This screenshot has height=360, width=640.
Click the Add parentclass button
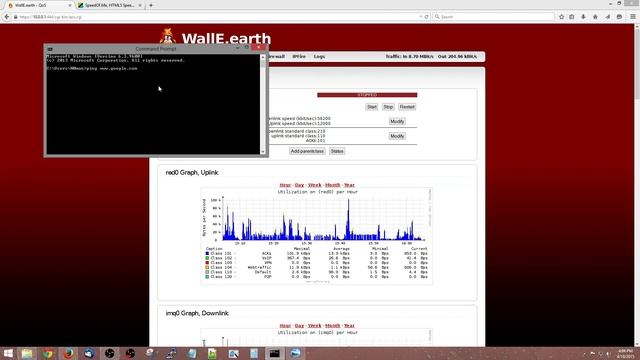click(307, 151)
